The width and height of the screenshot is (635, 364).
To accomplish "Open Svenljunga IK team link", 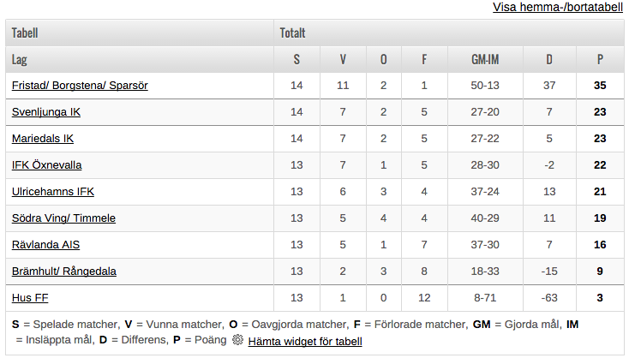I will pyautogui.click(x=46, y=112).
